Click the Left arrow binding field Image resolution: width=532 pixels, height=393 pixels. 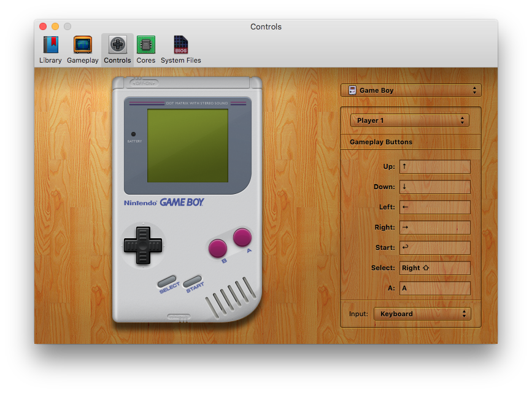point(435,207)
